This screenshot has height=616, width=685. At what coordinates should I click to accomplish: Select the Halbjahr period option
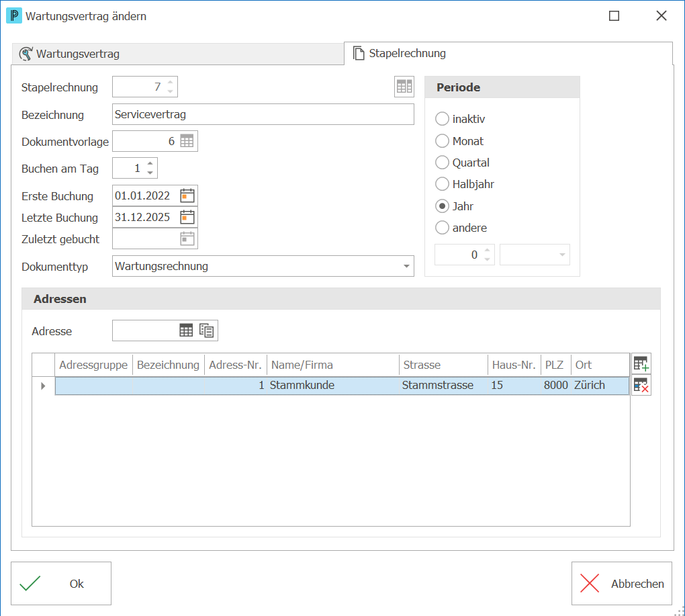coord(442,184)
